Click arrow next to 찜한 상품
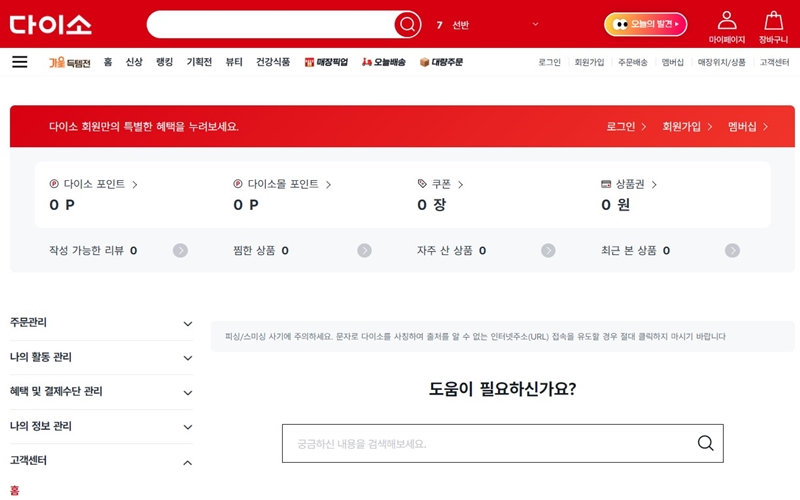 [x=364, y=251]
